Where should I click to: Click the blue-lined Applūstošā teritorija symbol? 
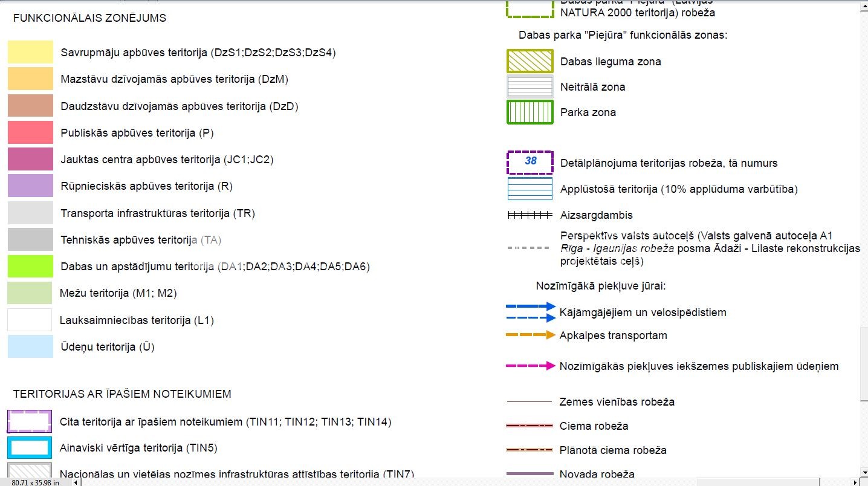[x=530, y=189]
